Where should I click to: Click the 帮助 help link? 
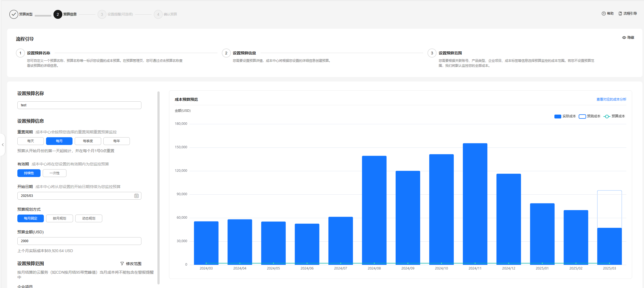click(x=610, y=14)
